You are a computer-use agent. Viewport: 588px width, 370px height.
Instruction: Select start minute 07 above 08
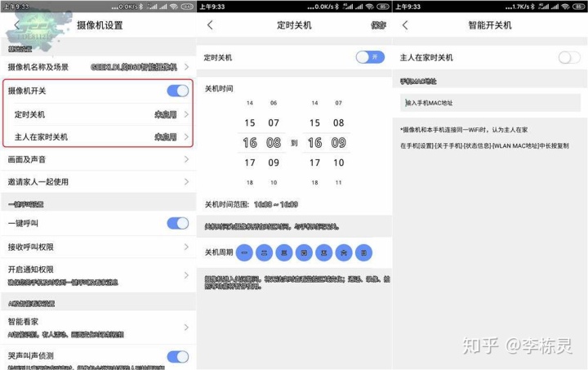274,123
